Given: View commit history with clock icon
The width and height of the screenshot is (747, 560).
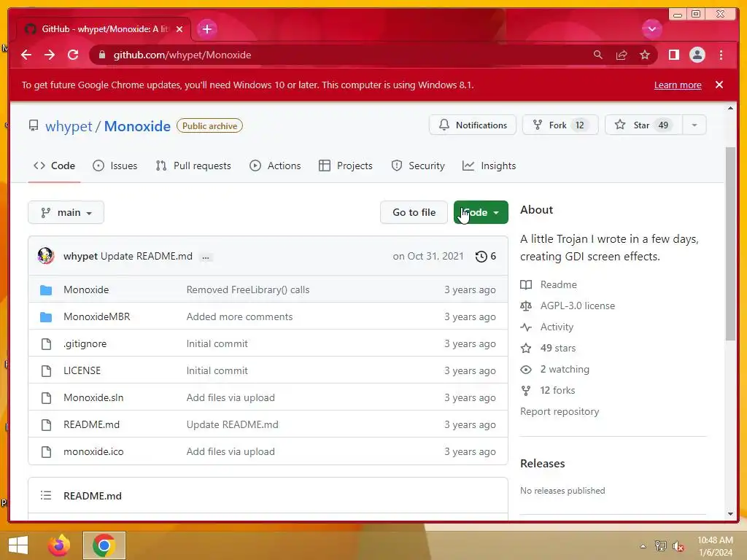Looking at the screenshot, I should click(485, 256).
